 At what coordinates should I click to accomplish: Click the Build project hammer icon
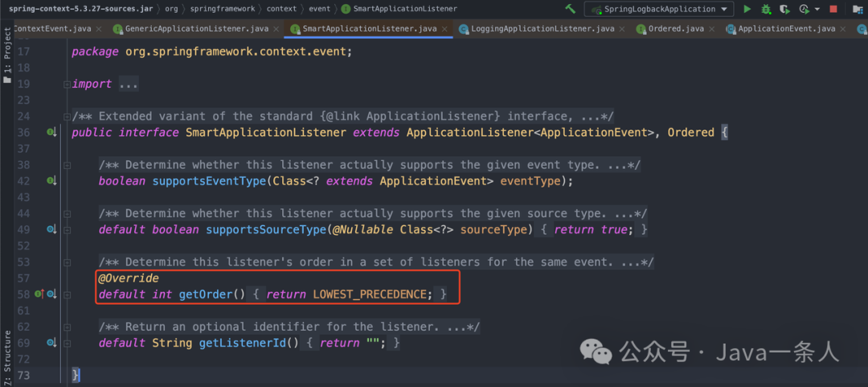pyautogui.click(x=571, y=9)
